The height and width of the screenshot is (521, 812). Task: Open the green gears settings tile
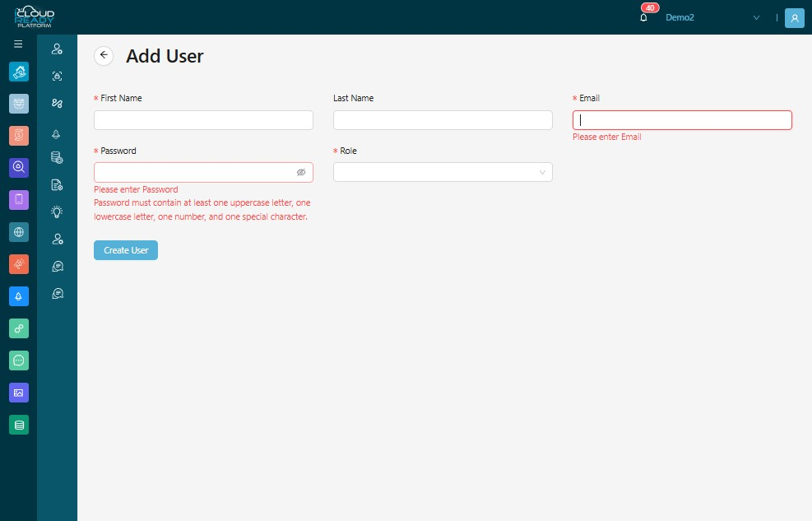[x=19, y=328]
